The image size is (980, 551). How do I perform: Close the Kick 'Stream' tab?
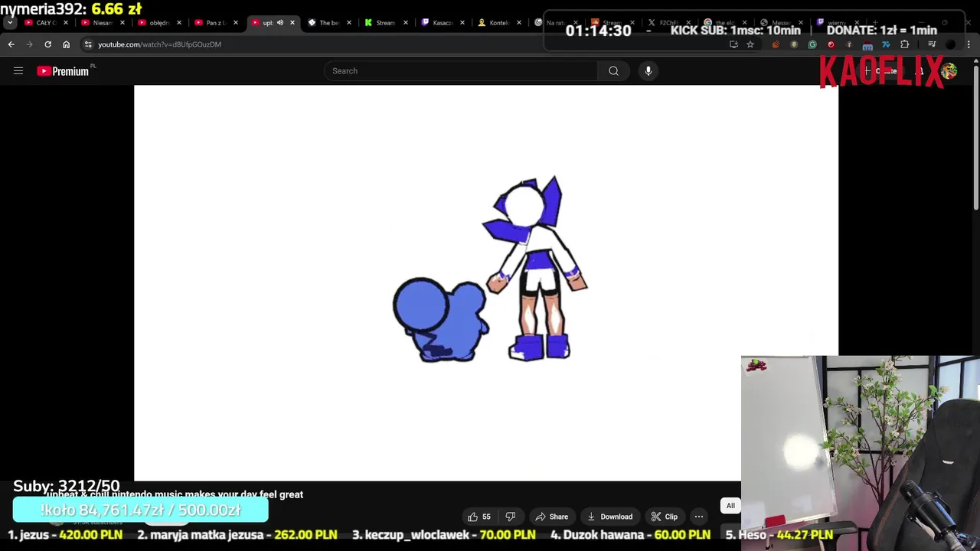405,23
